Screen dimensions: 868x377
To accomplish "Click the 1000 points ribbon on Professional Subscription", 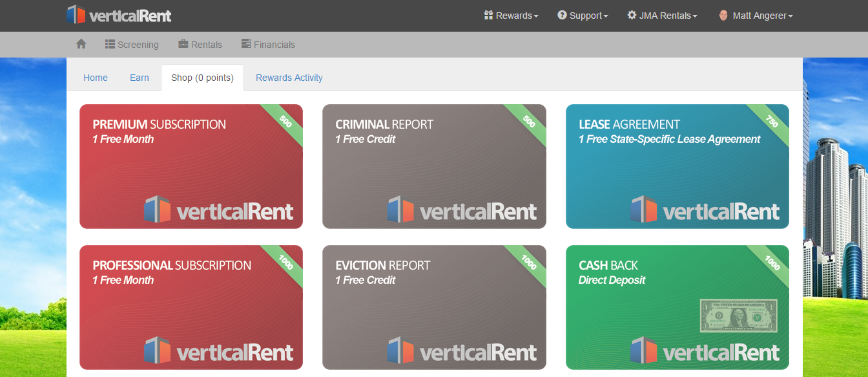I will pos(285,263).
